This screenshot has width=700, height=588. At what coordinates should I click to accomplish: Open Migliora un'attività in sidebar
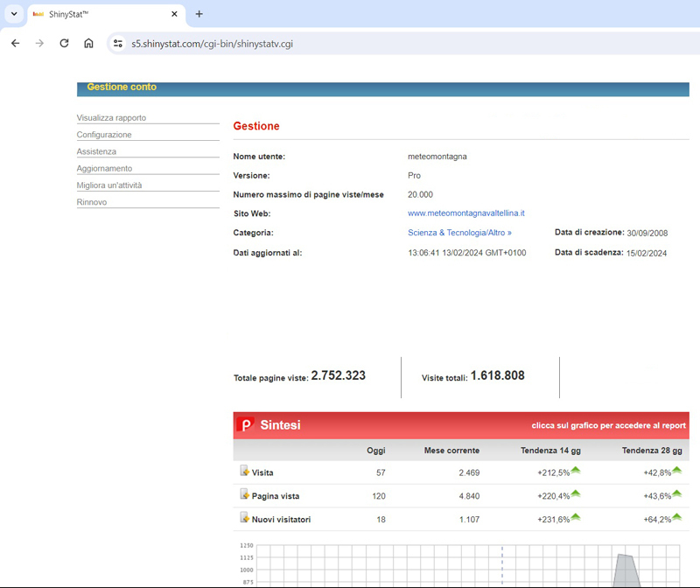[x=109, y=185]
